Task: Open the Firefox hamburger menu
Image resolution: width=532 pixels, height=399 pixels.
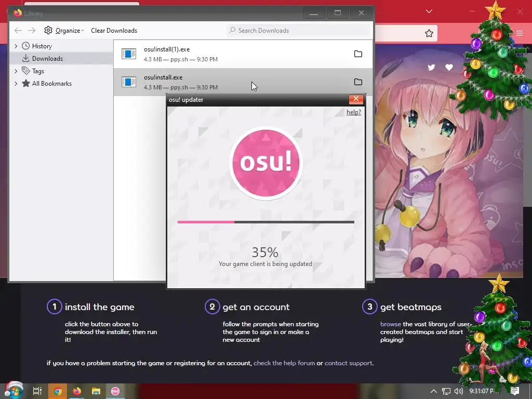Action: tap(520, 33)
